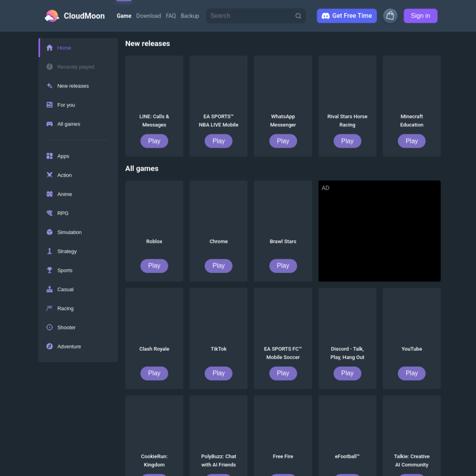Click the Action crossed swords icon
Screen dimensions: 476x476
click(x=50, y=175)
